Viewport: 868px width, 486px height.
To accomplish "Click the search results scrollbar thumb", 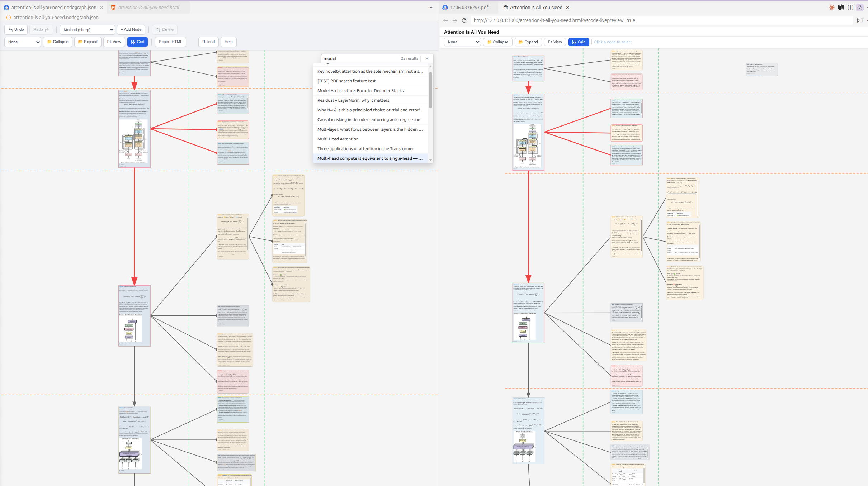I will pos(430,90).
